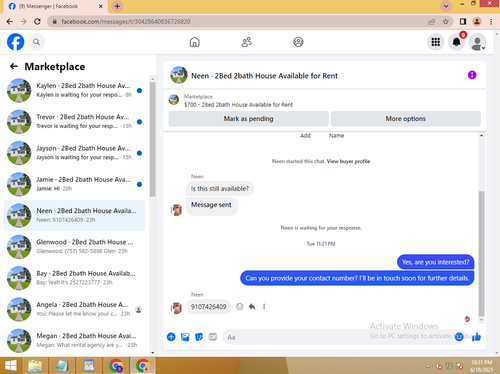Open Jamie conversation in the chat list
The image size is (500, 374).
pyautogui.click(x=74, y=184)
